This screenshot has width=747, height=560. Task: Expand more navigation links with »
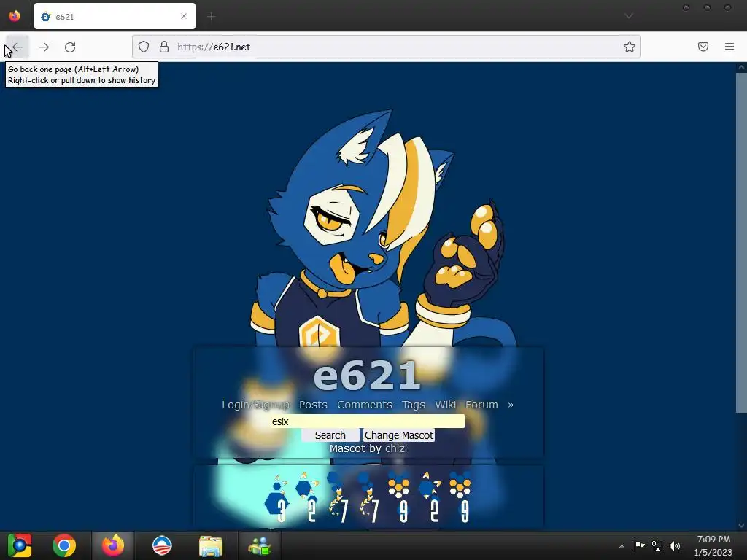pos(511,405)
